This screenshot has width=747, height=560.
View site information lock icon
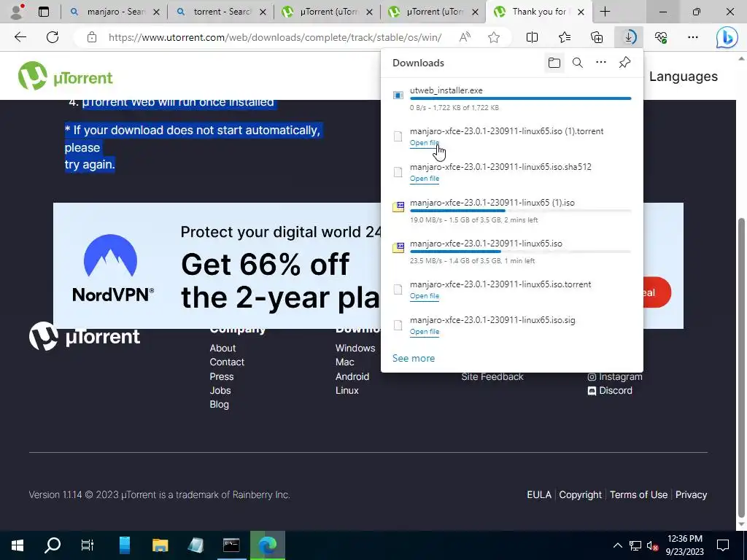pos(92,37)
